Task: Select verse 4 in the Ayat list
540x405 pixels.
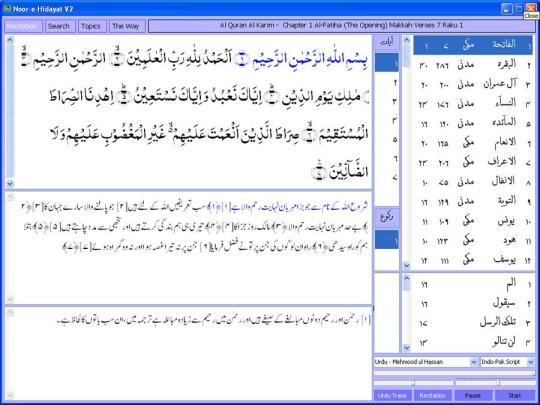Action: pyautogui.click(x=387, y=120)
